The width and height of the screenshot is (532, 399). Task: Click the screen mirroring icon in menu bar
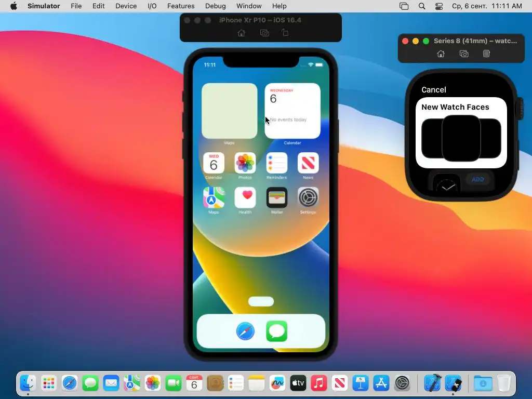(x=404, y=6)
